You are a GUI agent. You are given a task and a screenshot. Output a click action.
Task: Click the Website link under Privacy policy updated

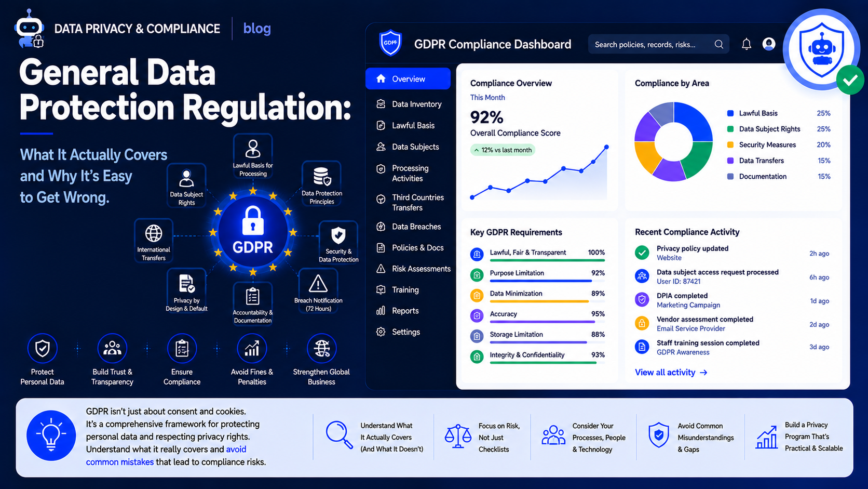point(669,258)
